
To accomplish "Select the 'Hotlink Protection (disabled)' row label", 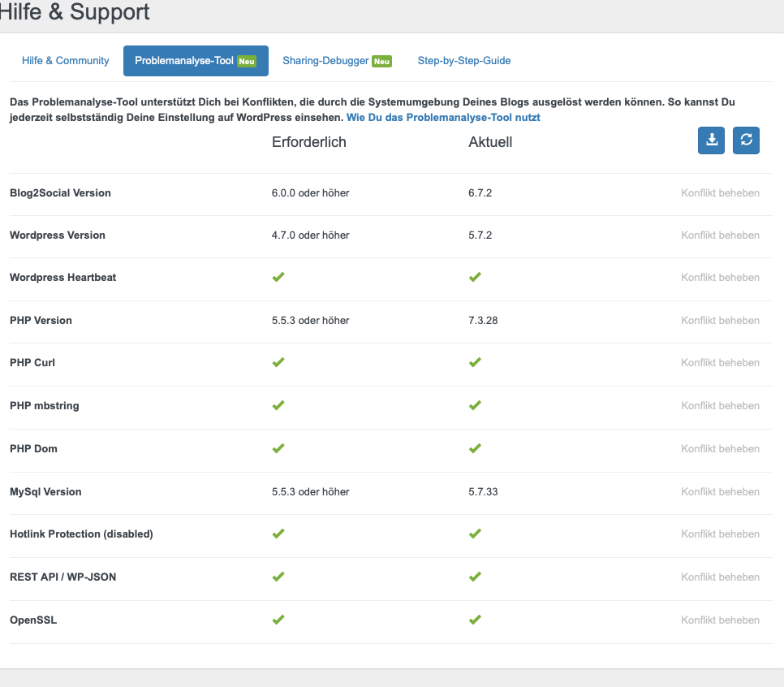I will tap(81, 534).
